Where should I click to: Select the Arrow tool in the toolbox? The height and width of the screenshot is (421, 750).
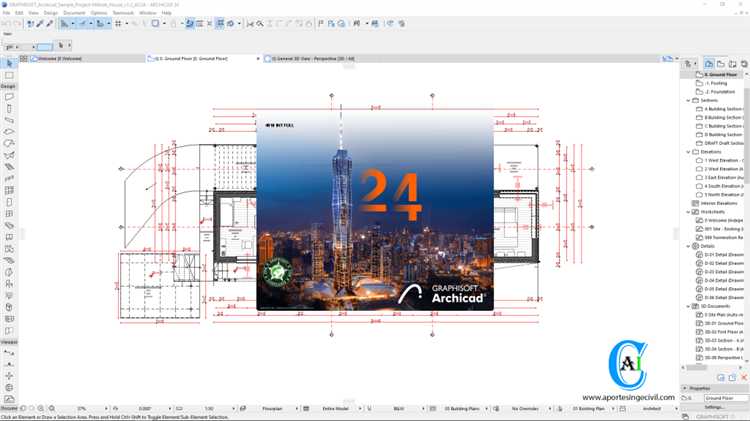[x=9, y=63]
